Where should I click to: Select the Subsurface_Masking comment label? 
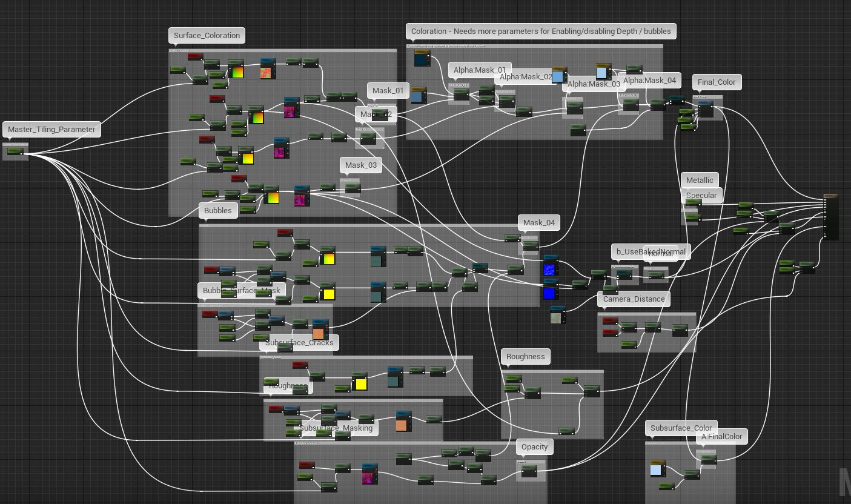[336, 428]
